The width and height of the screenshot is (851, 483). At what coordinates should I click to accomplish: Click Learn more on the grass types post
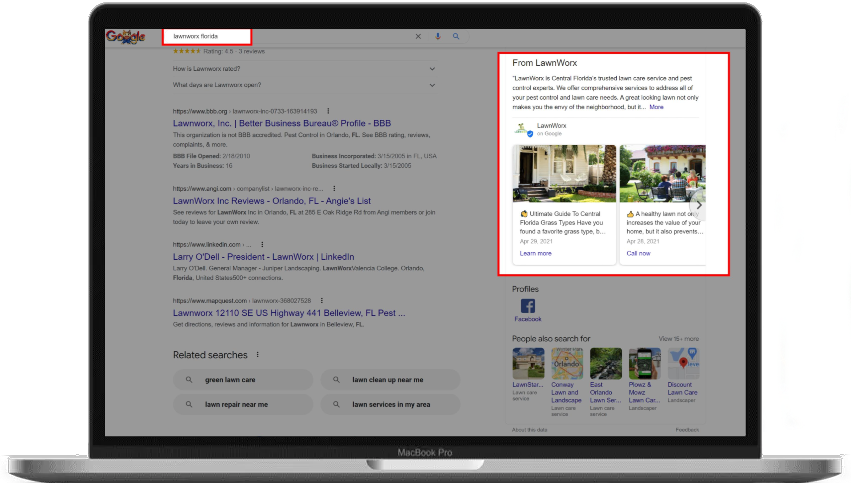[535, 253]
